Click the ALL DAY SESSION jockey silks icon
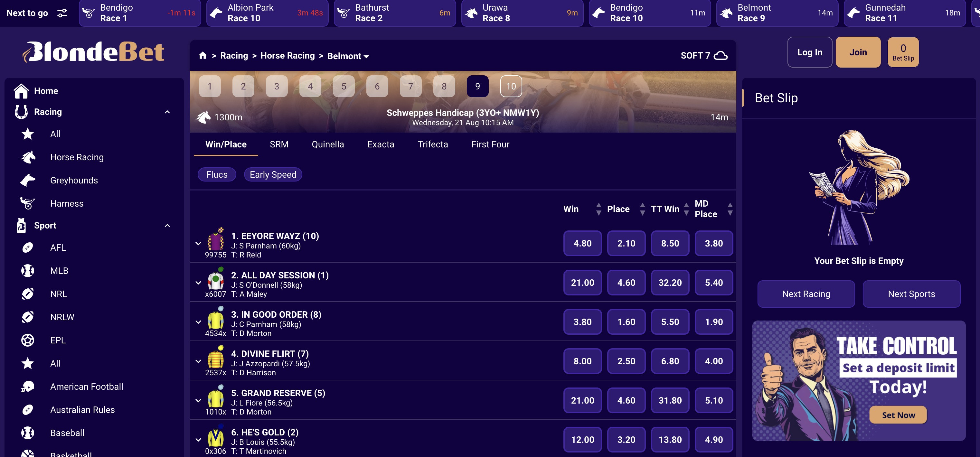 pos(216,279)
